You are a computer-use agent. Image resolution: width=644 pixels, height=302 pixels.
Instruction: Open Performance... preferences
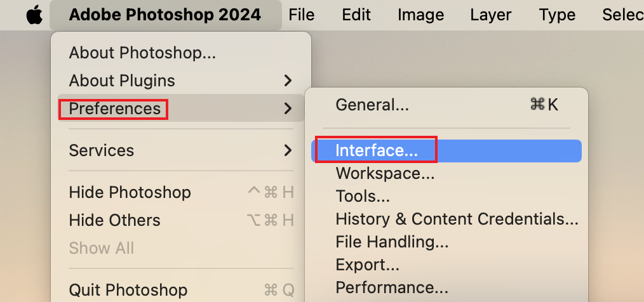(446, 288)
